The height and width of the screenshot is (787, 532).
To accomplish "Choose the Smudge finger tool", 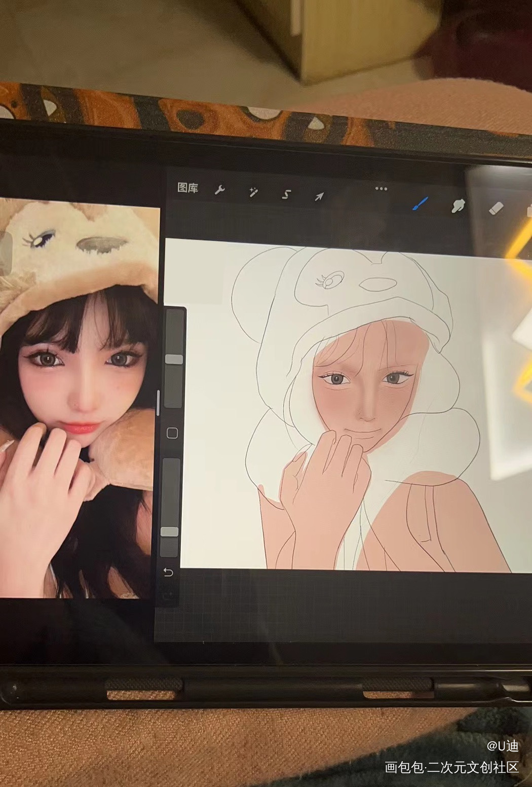I will tap(458, 206).
